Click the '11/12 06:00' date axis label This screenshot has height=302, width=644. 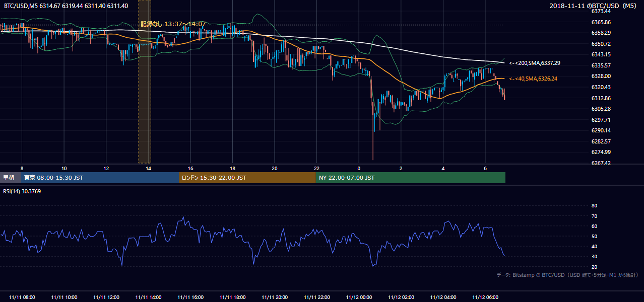485,297
